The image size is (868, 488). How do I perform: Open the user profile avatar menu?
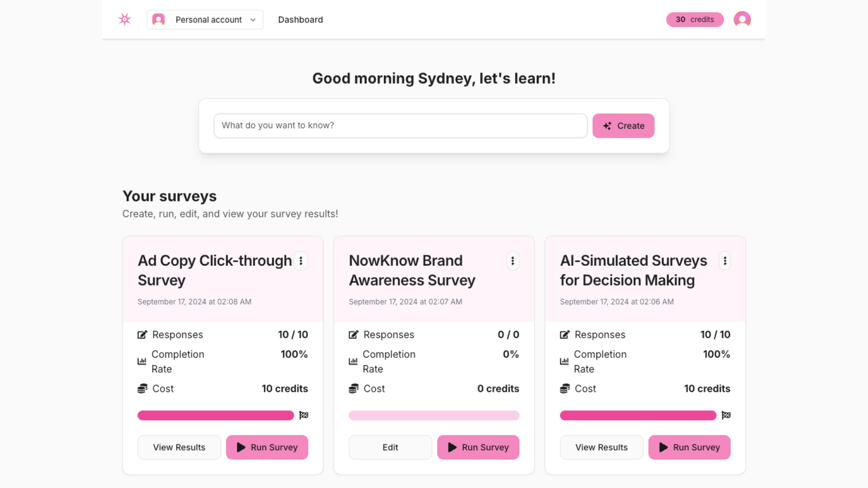(x=742, y=20)
